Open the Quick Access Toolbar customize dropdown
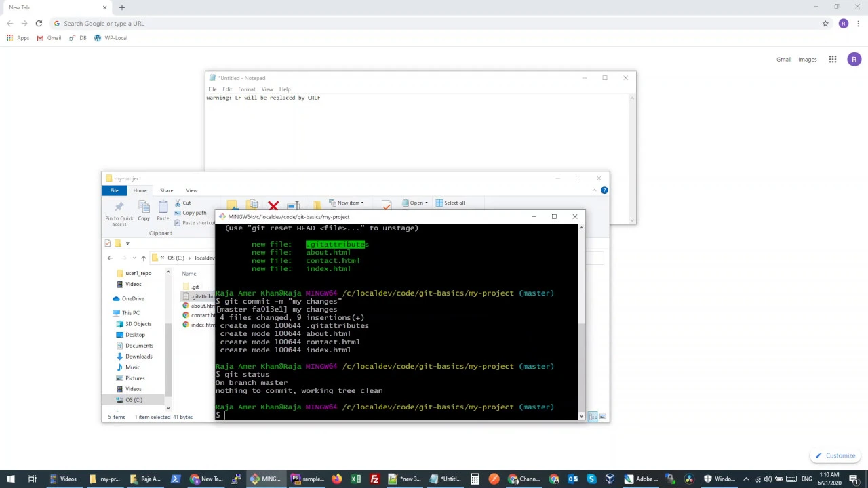 coord(127,243)
